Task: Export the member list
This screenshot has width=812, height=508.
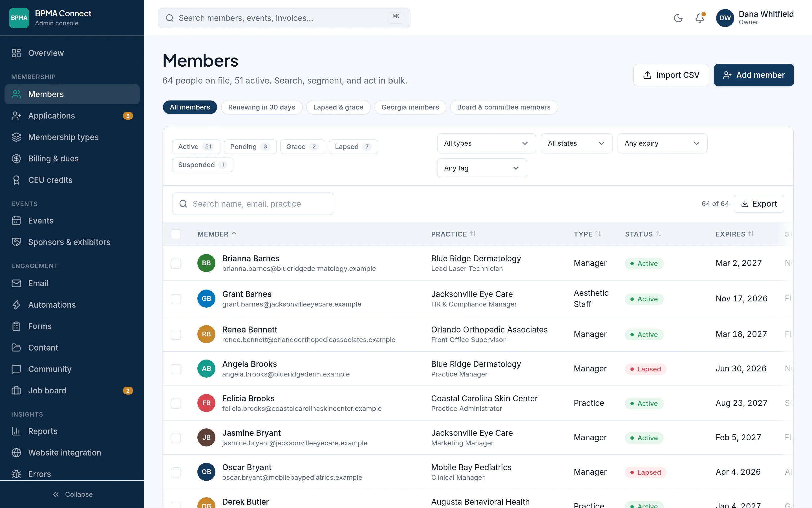Action: pyautogui.click(x=759, y=203)
